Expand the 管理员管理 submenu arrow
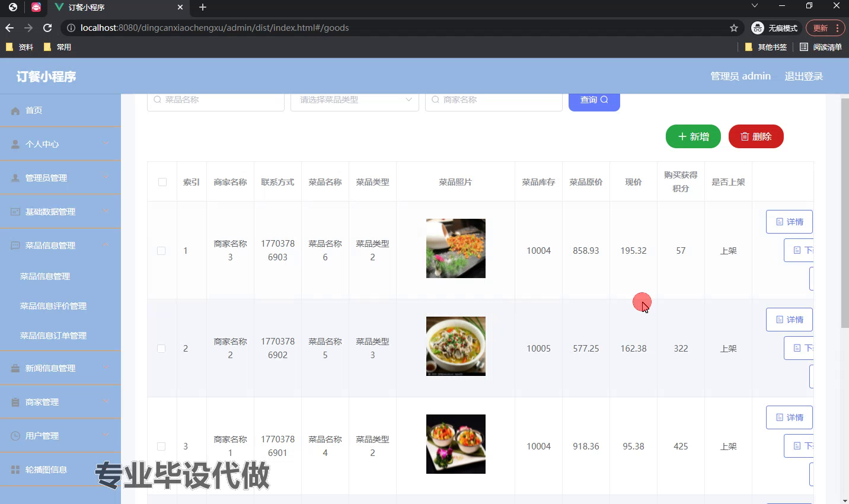 106,178
